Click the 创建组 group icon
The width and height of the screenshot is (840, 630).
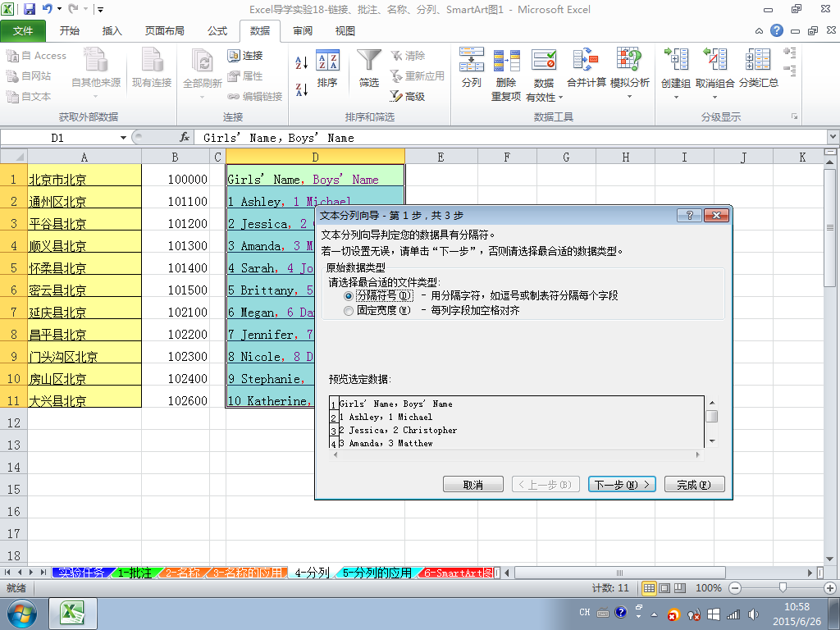tap(676, 60)
